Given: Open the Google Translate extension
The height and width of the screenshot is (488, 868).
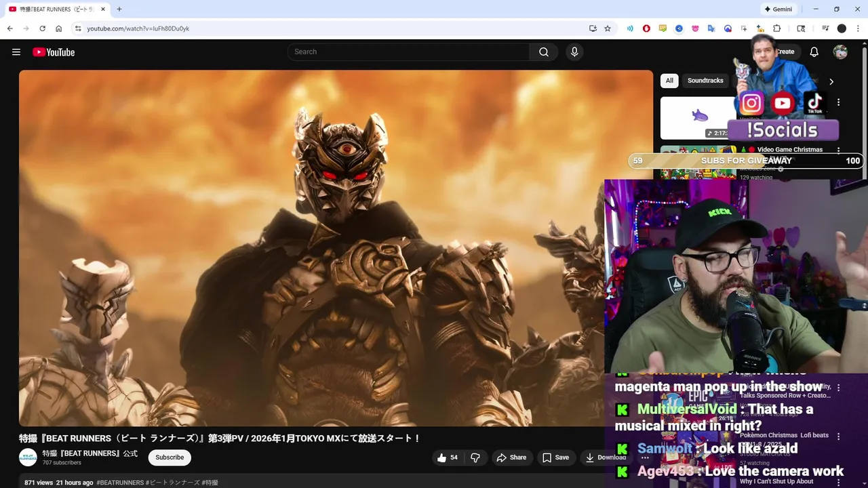Looking at the screenshot, I should click(x=711, y=28).
